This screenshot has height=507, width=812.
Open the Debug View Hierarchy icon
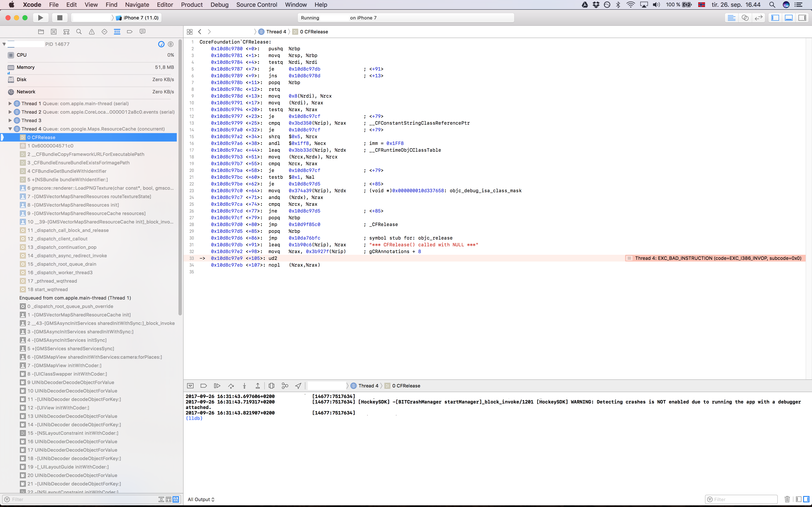[272, 386]
